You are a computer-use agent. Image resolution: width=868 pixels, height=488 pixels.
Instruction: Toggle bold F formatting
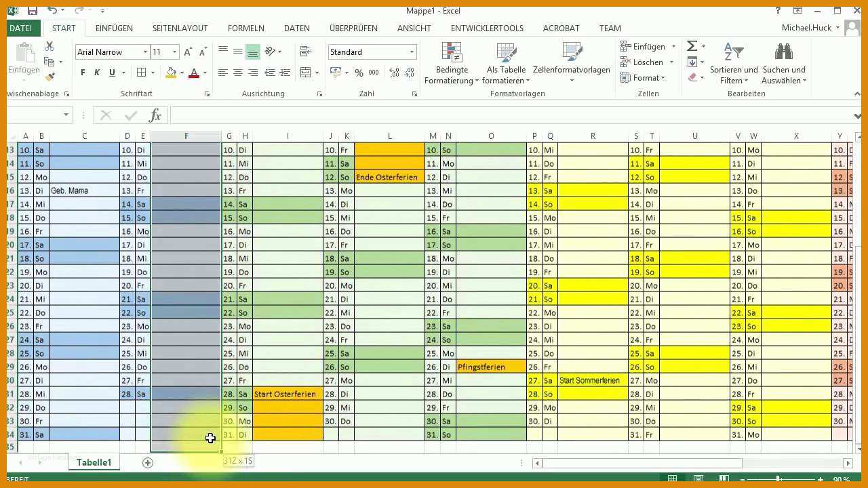83,73
